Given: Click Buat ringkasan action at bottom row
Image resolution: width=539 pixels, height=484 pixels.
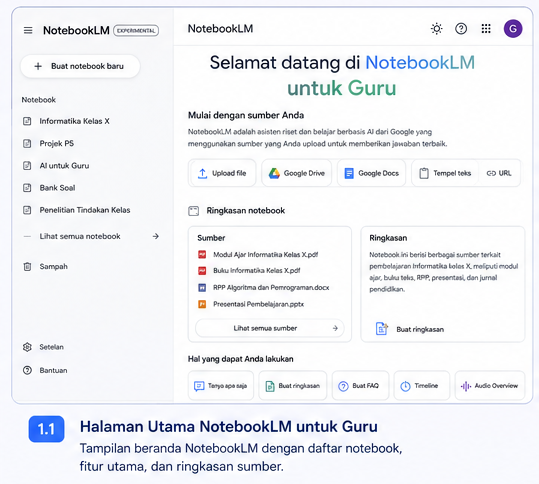Looking at the screenshot, I should click(x=293, y=386).
